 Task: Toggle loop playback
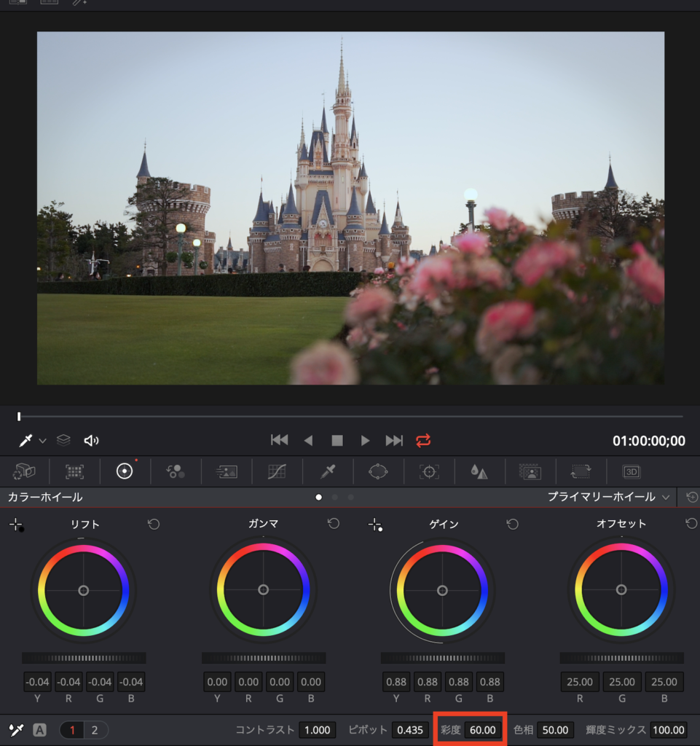(423, 440)
